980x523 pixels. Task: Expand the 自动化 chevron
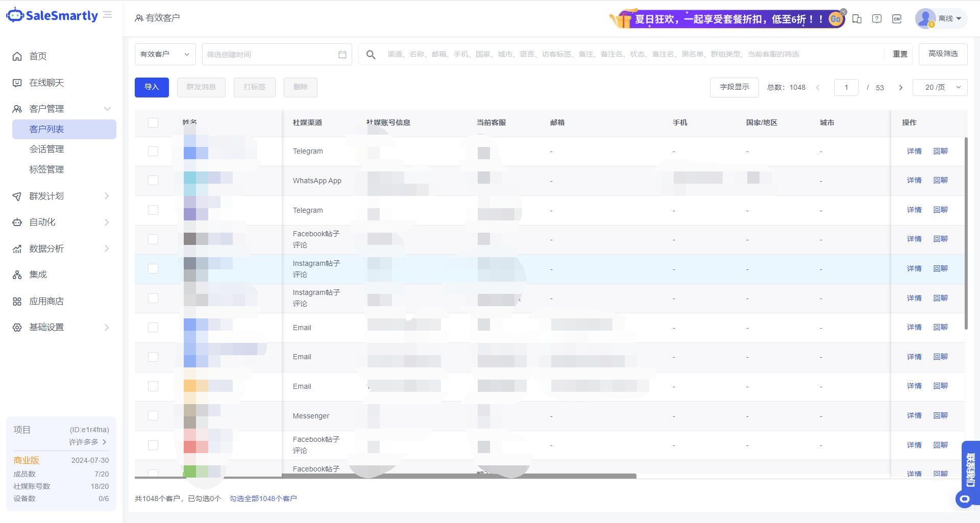(107, 222)
